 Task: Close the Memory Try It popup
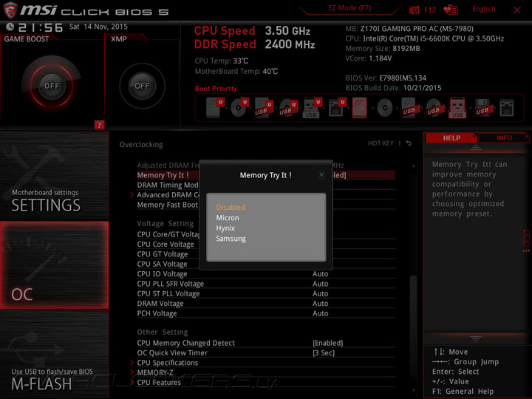coord(321,174)
